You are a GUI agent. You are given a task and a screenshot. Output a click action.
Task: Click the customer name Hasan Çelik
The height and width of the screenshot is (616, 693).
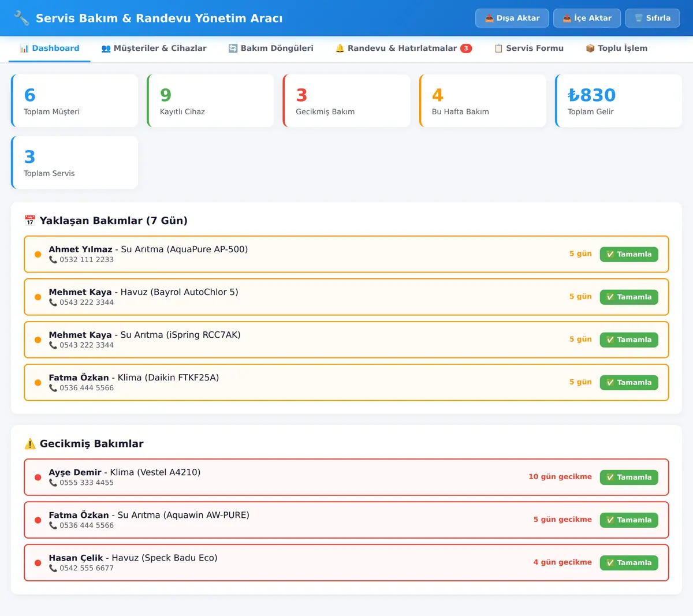coord(76,558)
